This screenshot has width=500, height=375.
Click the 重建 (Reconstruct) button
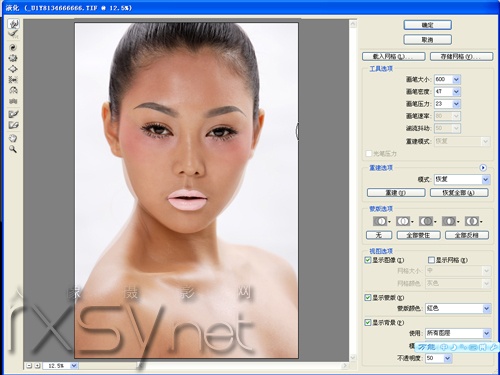(x=396, y=193)
